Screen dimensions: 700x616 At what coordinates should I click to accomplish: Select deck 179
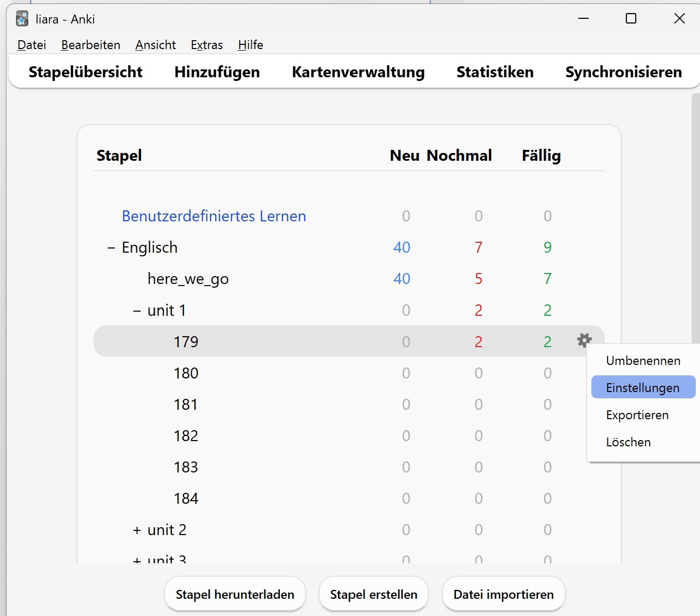coord(186,342)
